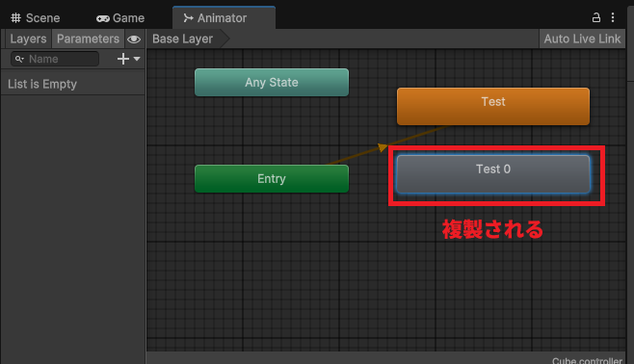Image resolution: width=634 pixels, height=364 pixels.
Task: Open the add-parameter dropdown arrow
Action: click(x=137, y=59)
